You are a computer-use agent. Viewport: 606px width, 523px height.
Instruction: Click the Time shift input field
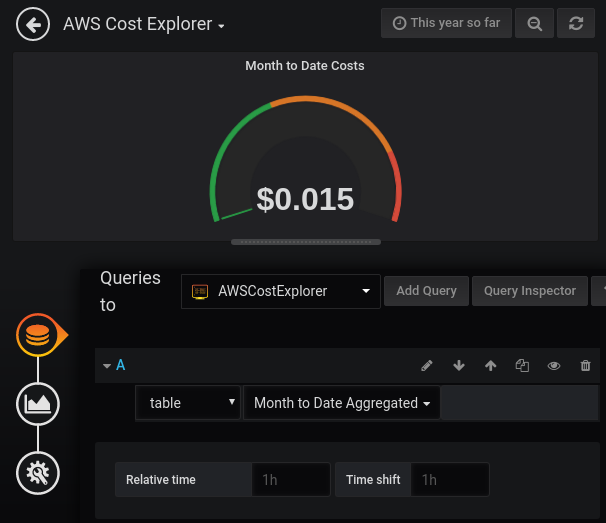[450, 480]
